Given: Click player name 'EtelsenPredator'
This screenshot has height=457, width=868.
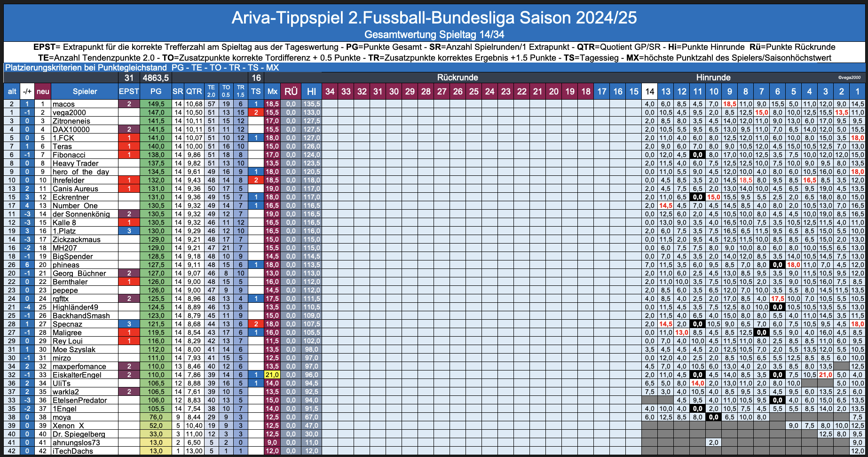Looking at the screenshot, I should (x=80, y=400).
